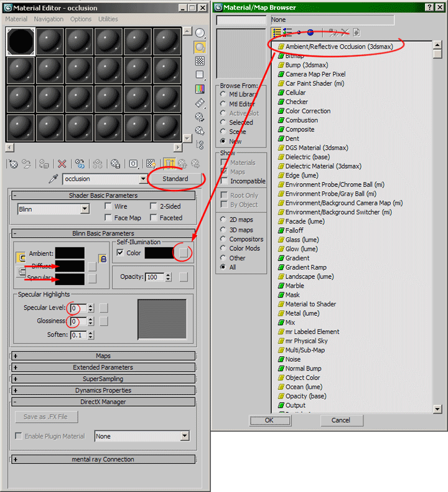Click Go Forward to Sibling icon

click(195, 164)
